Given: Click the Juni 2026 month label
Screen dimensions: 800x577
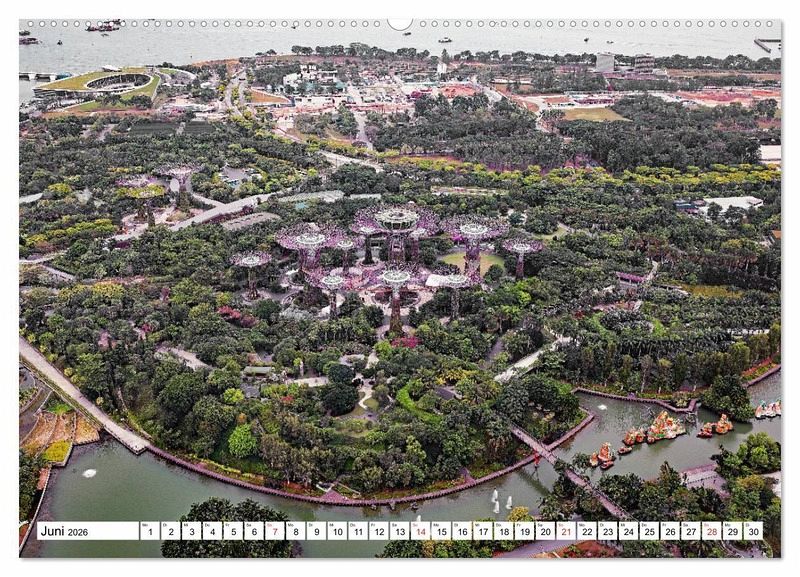Looking at the screenshot, I should tap(64, 532).
